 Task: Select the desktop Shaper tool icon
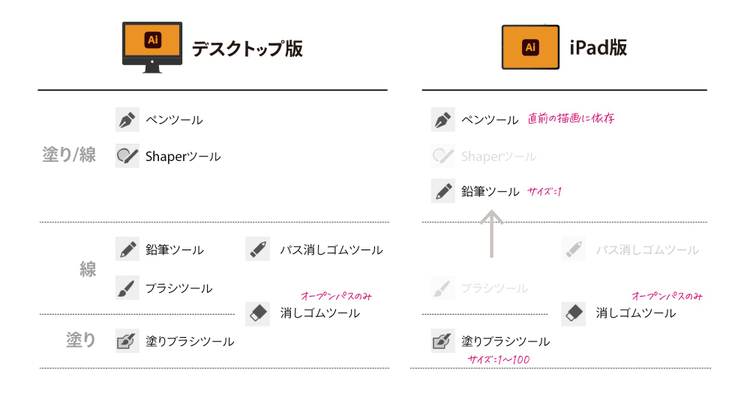[x=127, y=156]
